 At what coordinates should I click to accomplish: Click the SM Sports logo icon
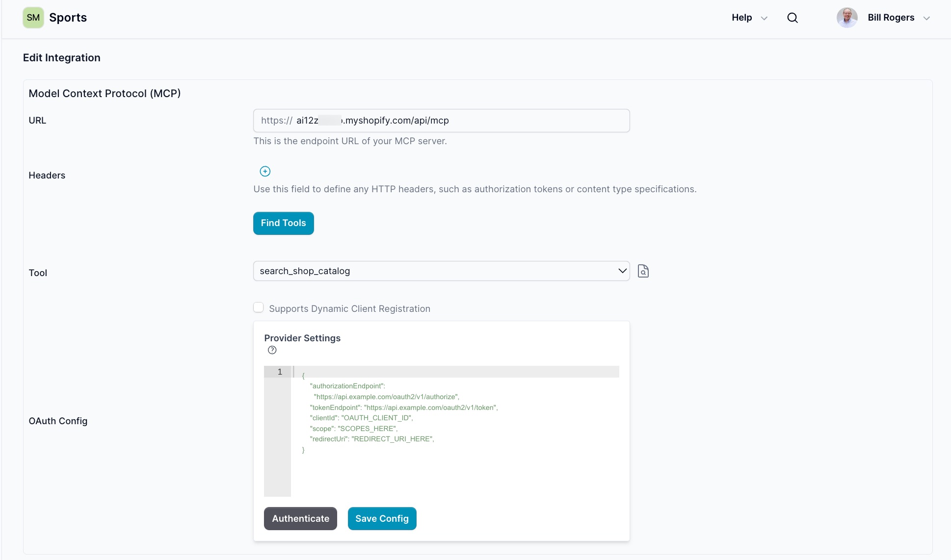coord(33,18)
